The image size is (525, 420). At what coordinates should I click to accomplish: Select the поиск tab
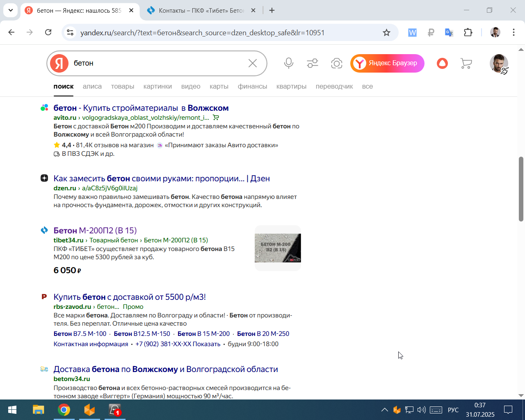(x=64, y=87)
